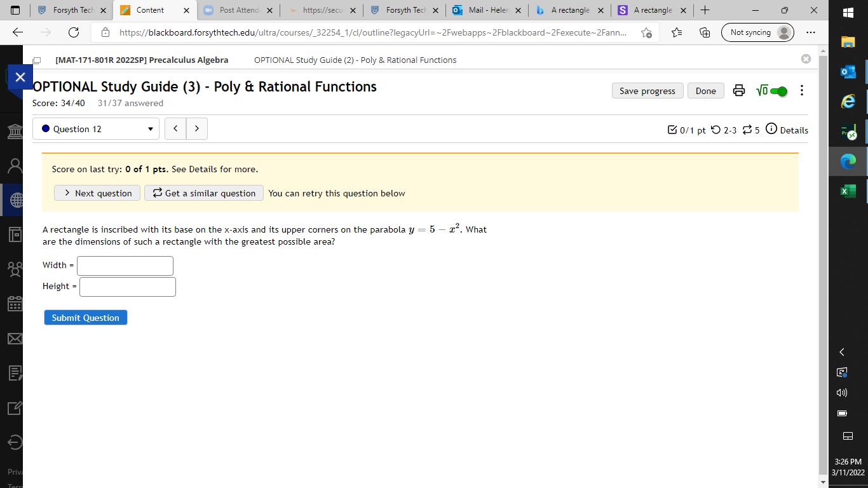Click the taskbar clock 3:26 PM
Screen dimensions: 868x488
coord(848,466)
